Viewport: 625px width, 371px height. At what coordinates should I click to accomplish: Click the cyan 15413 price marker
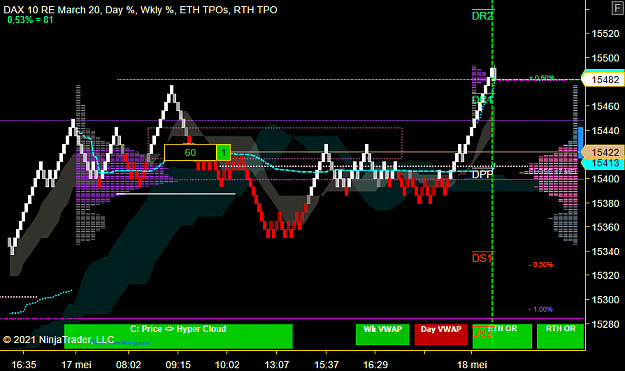(603, 163)
